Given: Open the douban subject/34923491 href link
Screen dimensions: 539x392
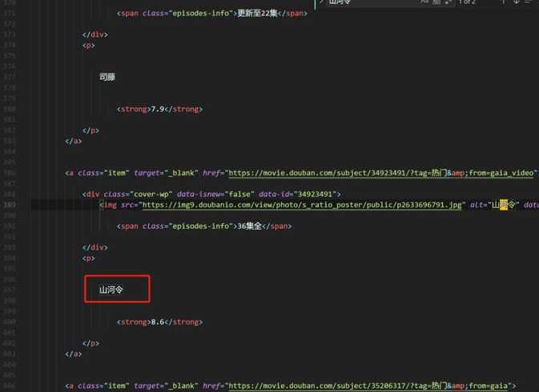Looking at the screenshot, I should click(382, 173).
